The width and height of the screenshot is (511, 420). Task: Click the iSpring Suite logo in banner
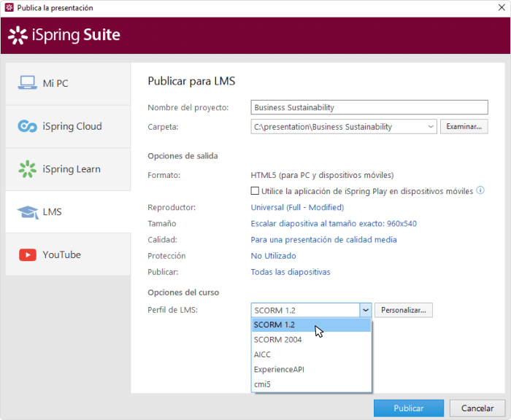pos(64,35)
